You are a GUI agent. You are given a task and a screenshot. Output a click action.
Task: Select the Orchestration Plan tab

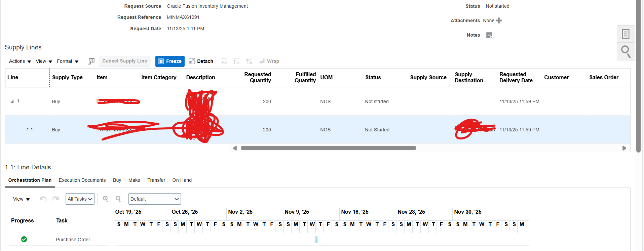(30, 180)
